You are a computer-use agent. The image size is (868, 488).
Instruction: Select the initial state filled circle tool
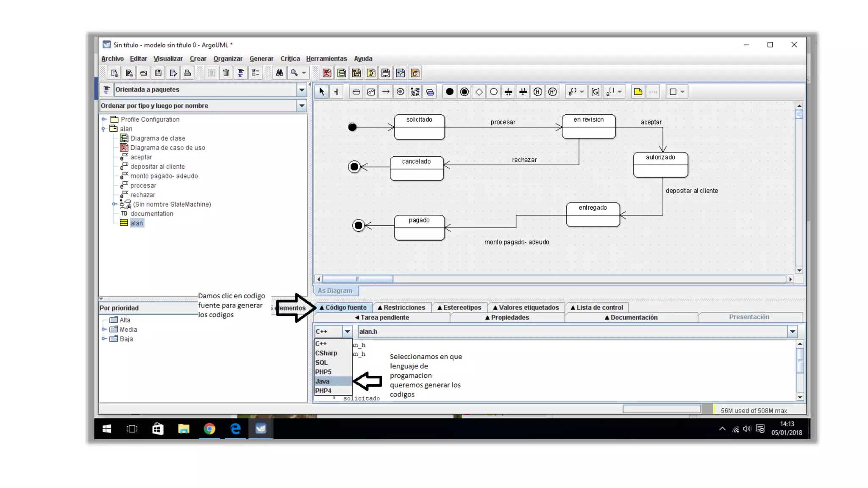click(x=450, y=91)
